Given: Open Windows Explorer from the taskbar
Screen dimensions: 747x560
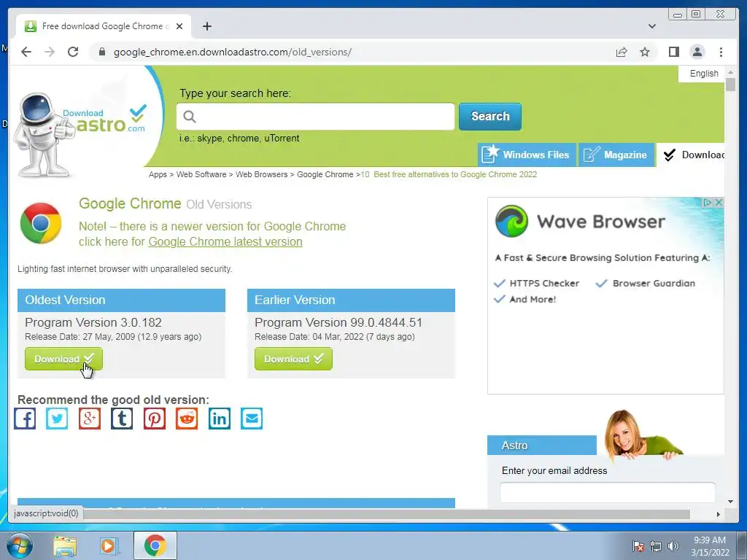Looking at the screenshot, I should (65, 546).
